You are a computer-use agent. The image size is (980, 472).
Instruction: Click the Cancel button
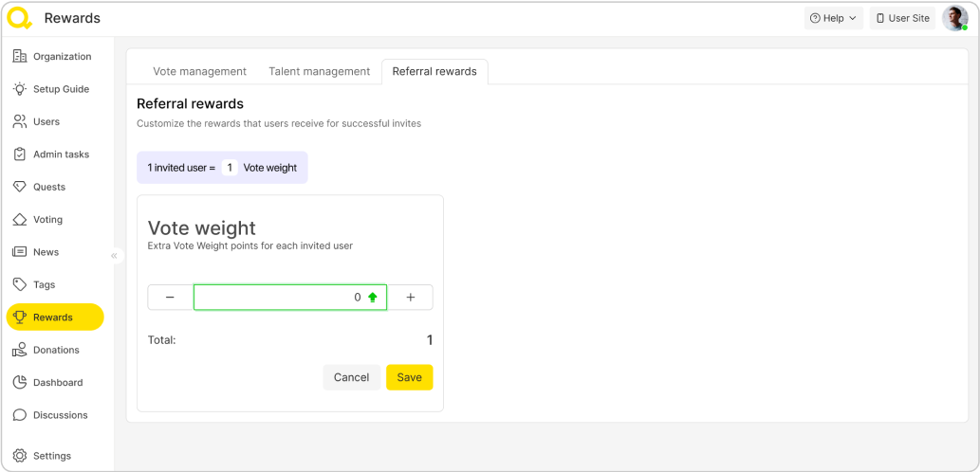tap(351, 377)
